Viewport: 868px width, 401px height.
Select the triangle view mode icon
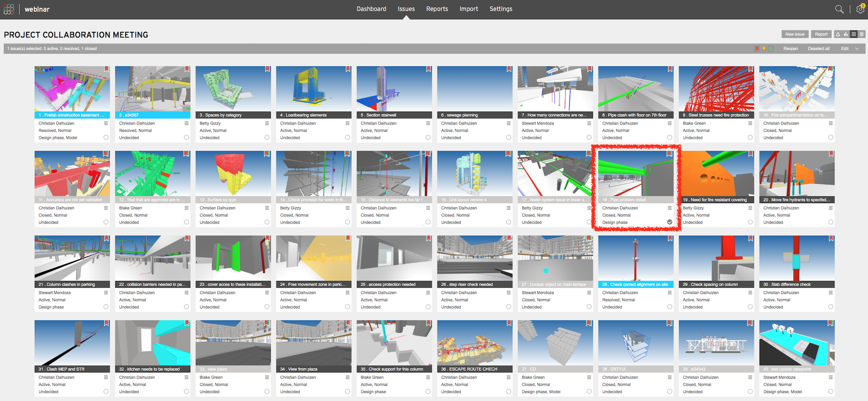[x=838, y=34]
